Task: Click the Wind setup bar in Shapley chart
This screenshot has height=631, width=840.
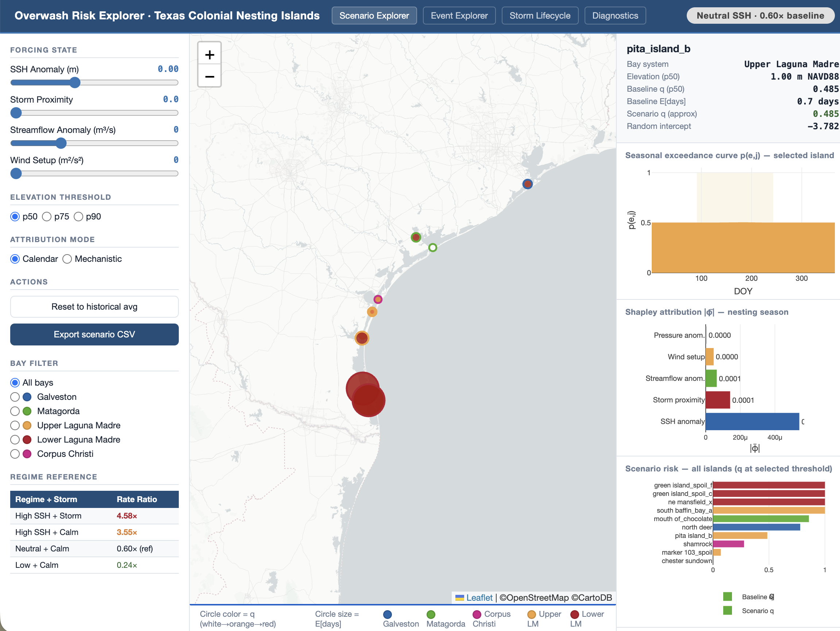Action: coord(710,356)
